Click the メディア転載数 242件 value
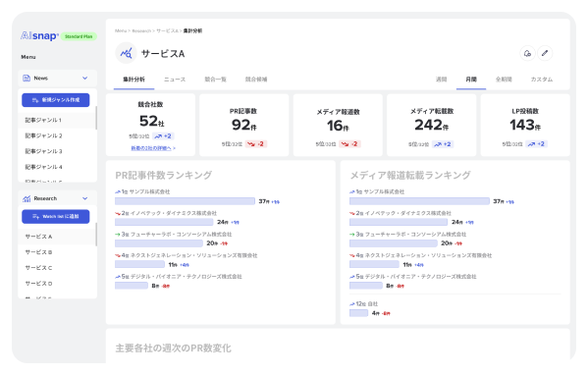This screenshot has height=375, width=588. (x=432, y=125)
